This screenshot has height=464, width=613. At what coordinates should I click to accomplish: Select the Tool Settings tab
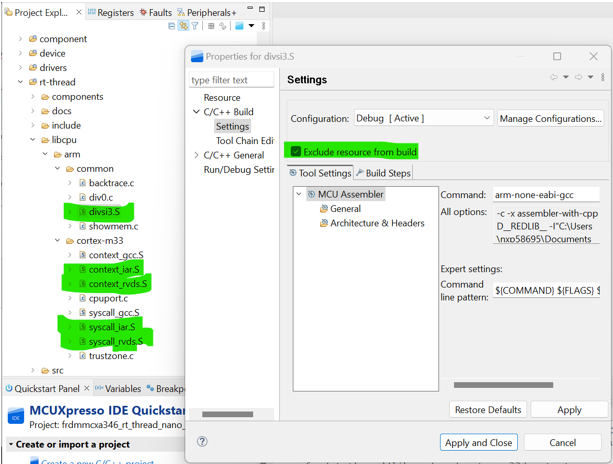point(320,173)
